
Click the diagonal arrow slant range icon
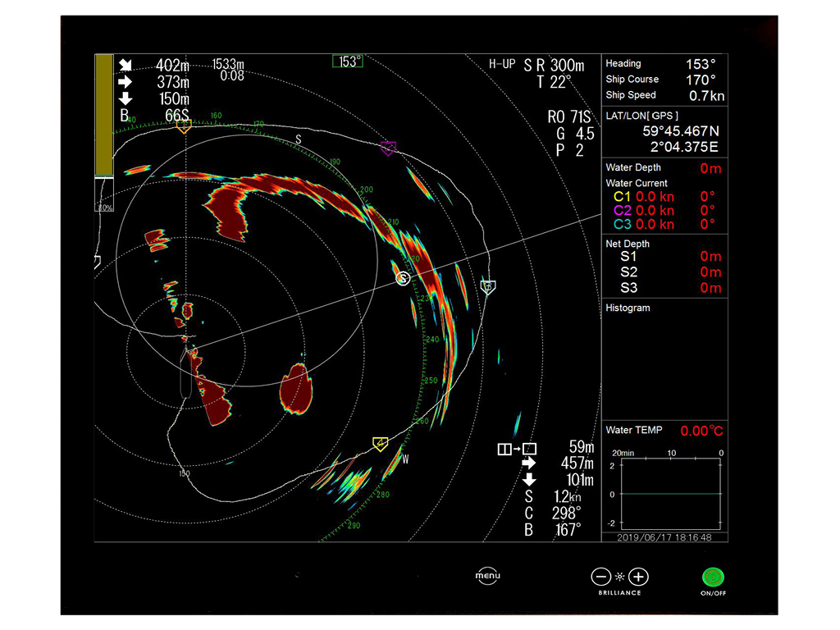(x=126, y=65)
